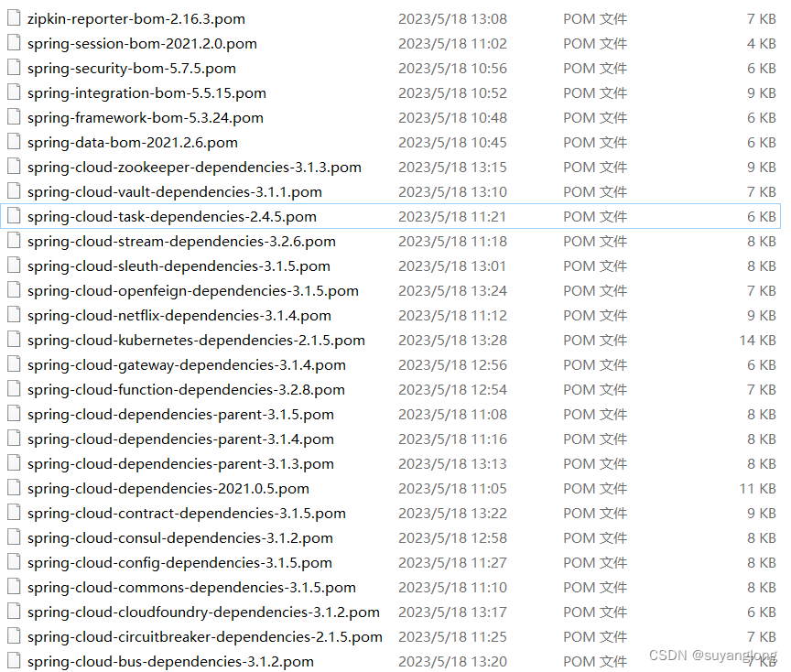Click the file icon for spring-cloud-bus-dependencies-3.1.2.pom
The image size is (791, 672).
tap(14, 661)
